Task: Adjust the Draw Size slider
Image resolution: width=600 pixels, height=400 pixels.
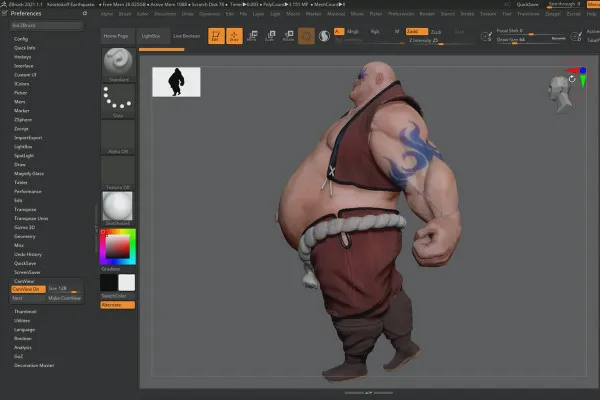Action: (x=531, y=40)
